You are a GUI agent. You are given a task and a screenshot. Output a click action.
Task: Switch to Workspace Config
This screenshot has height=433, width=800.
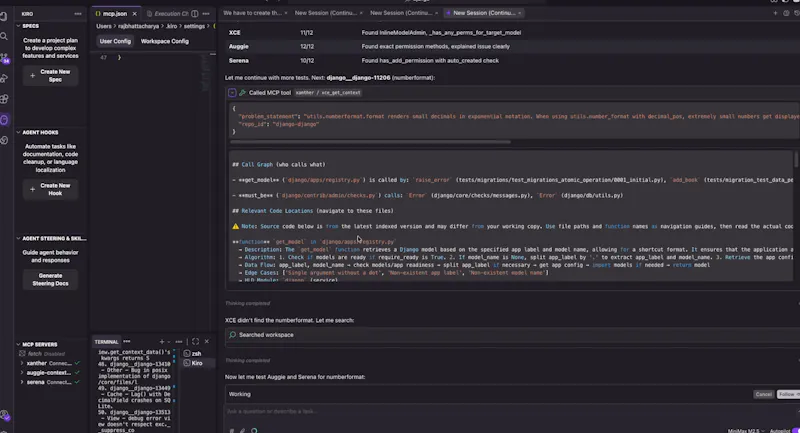(x=165, y=41)
